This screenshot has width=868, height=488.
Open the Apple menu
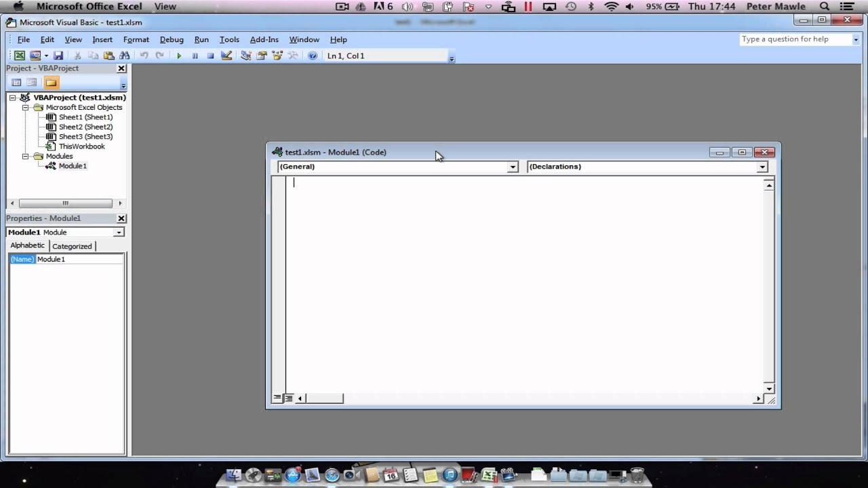coord(18,7)
